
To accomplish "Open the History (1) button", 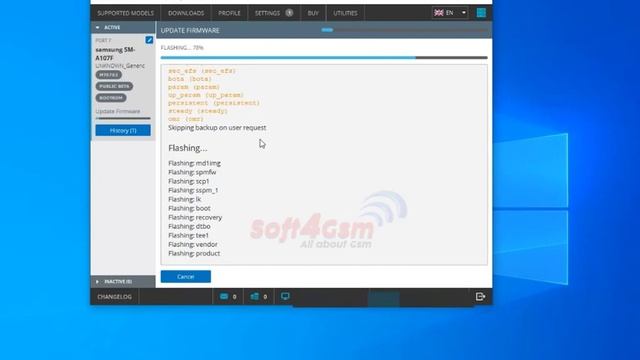I will tap(123, 130).
